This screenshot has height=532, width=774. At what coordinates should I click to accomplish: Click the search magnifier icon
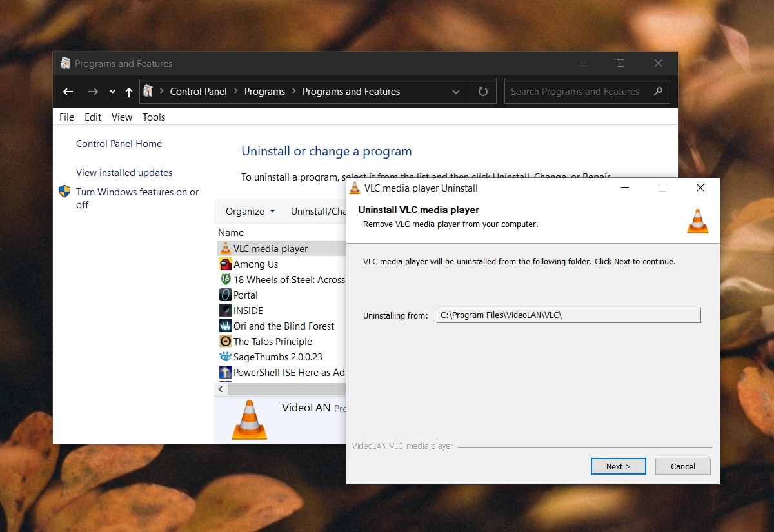(x=658, y=92)
